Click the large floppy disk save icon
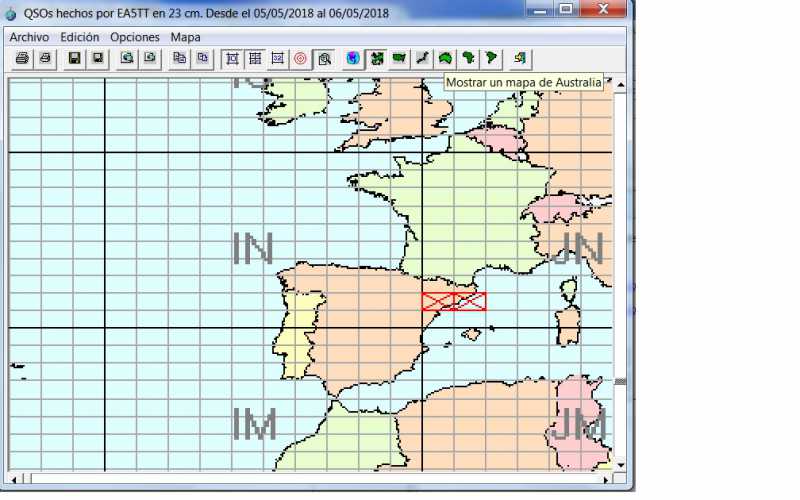800x500 pixels. tap(74, 59)
